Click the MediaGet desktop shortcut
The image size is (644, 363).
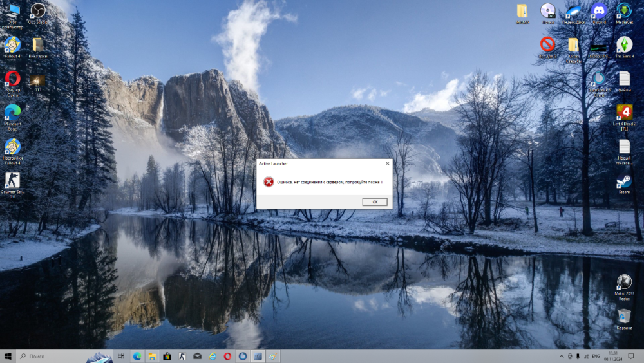click(x=624, y=11)
